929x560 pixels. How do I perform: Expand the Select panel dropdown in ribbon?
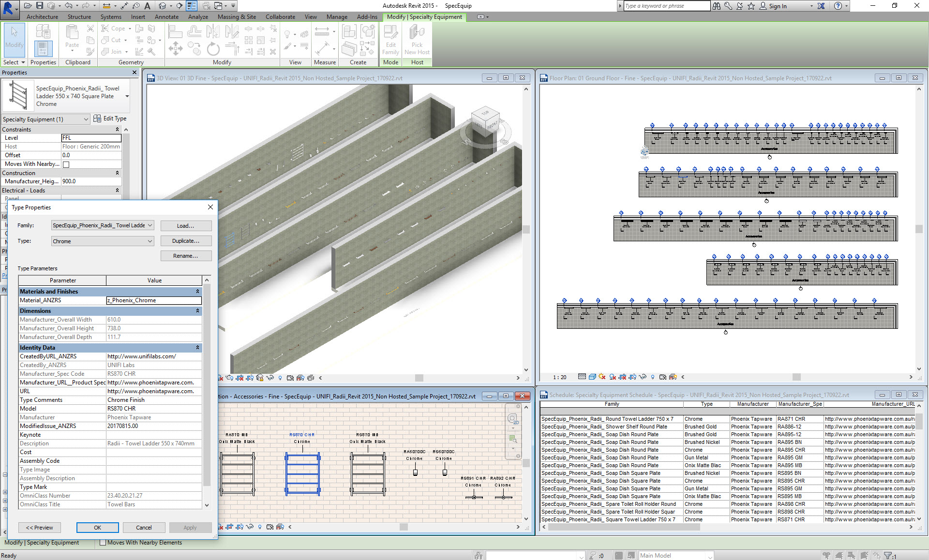pyautogui.click(x=14, y=62)
